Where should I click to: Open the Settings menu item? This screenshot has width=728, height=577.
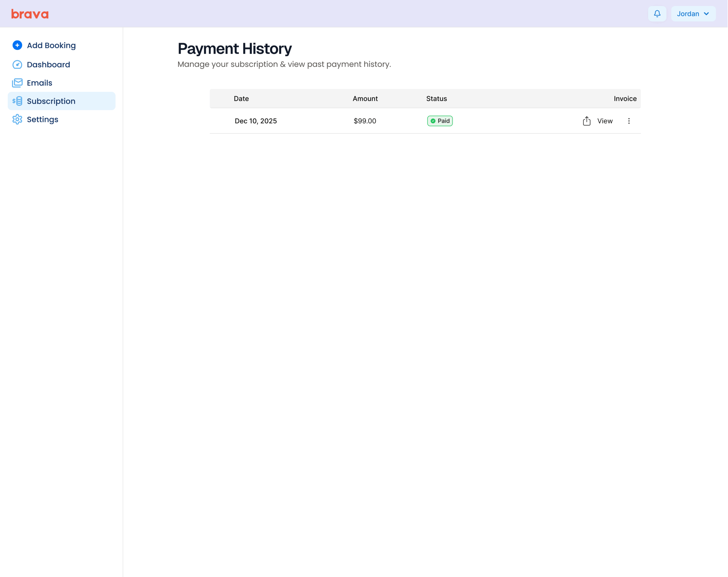[x=43, y=119]
